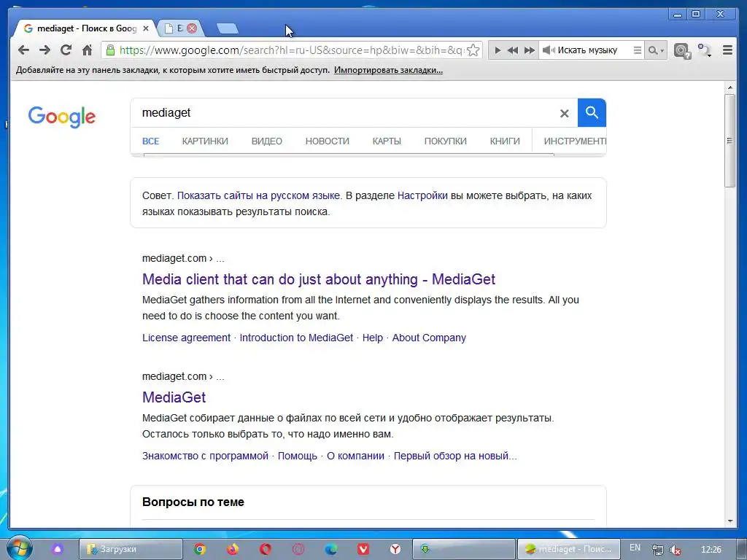Open Импортировать закладки link
The width and height of the screenshot is (747, 560).
pos(388,70)
